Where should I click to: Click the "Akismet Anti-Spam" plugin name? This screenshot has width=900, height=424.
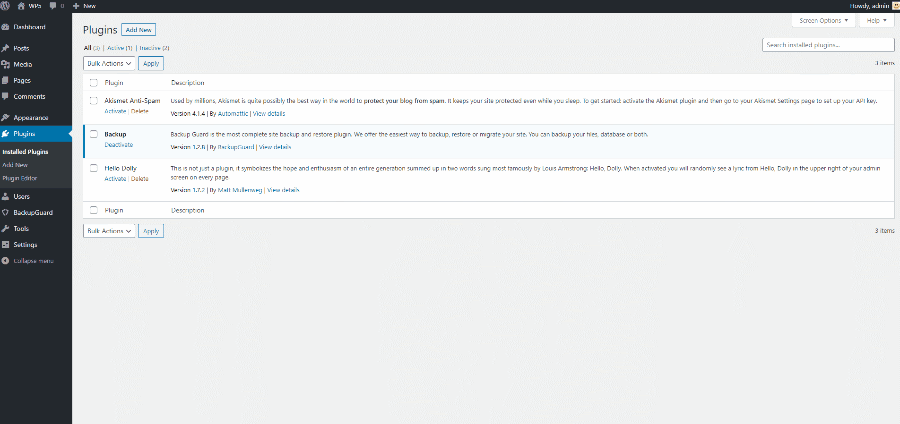133,100
